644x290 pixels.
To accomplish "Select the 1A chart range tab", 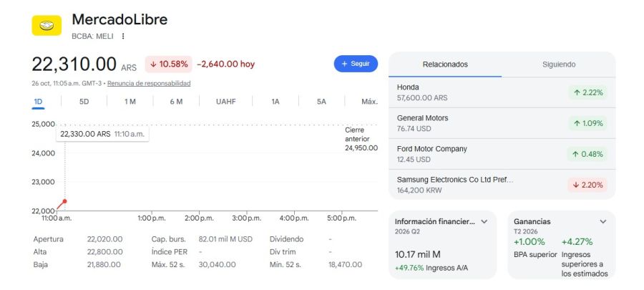I will point(275,102).
